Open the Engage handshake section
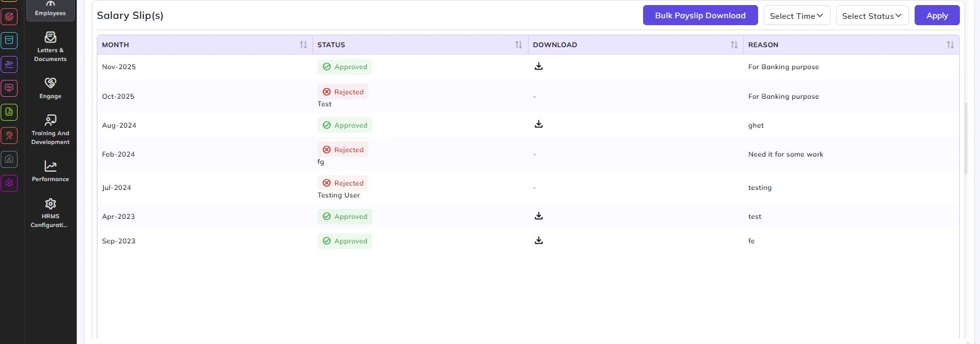Screen dimensions: 980x344 pyautogui.click(x=50, y=87)
